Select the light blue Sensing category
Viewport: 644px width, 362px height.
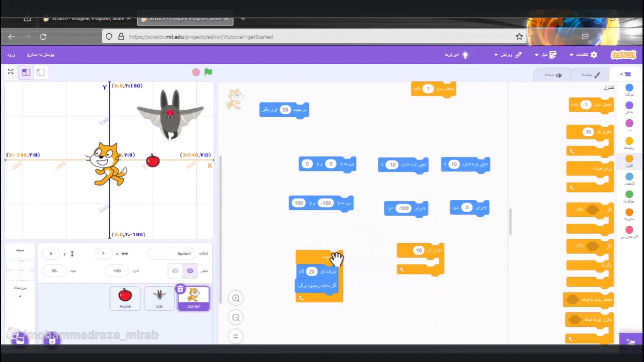click(629, 177)
